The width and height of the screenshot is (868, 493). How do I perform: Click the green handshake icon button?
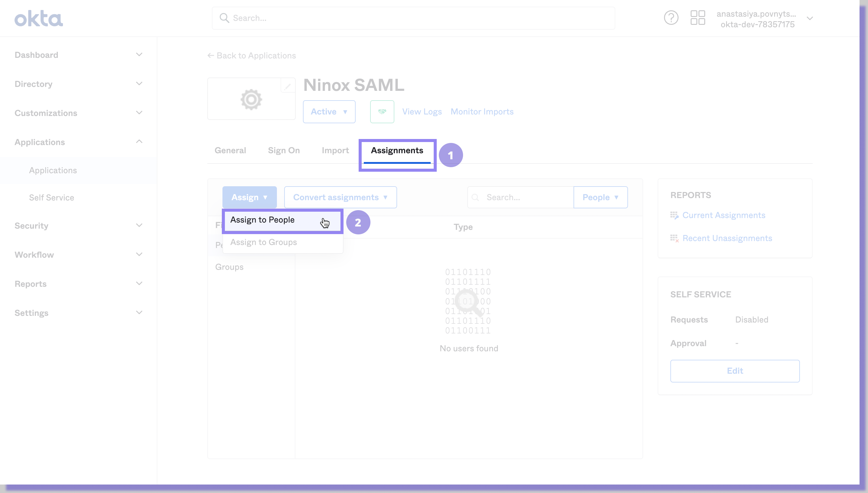(382, 111)
